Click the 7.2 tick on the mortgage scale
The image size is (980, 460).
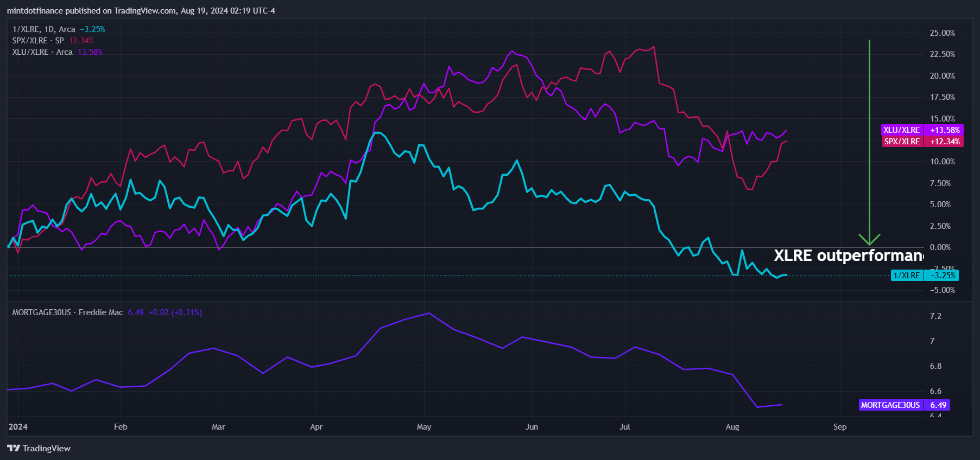pyautogui.click(x=935, y=316)
